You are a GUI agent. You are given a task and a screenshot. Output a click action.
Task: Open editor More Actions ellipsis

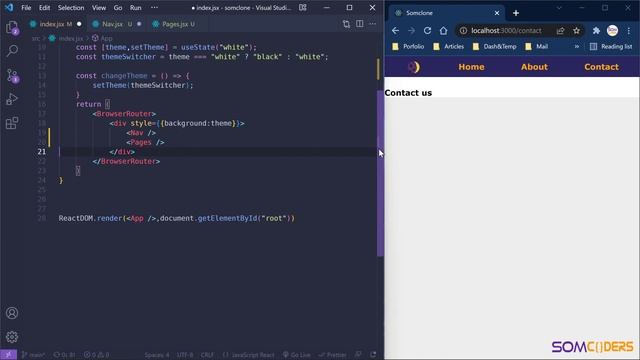point(372,24)
